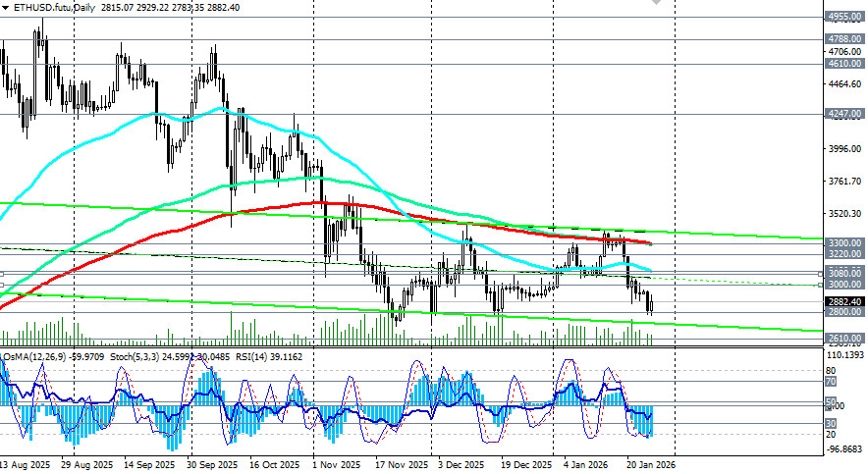Select the 2800.00 support level label
This screenshot has height=474, width=868.
click(x=843, y=312)
